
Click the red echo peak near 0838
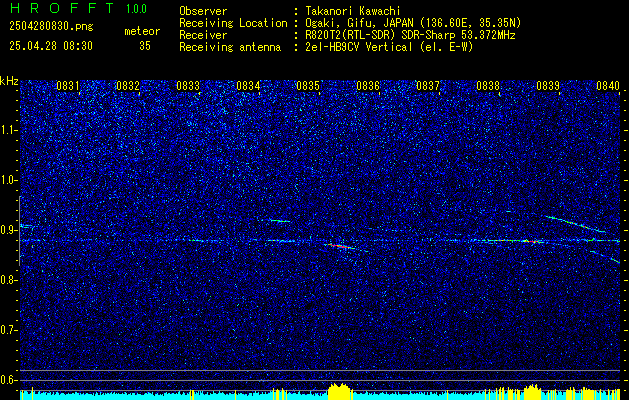point(530,241)
